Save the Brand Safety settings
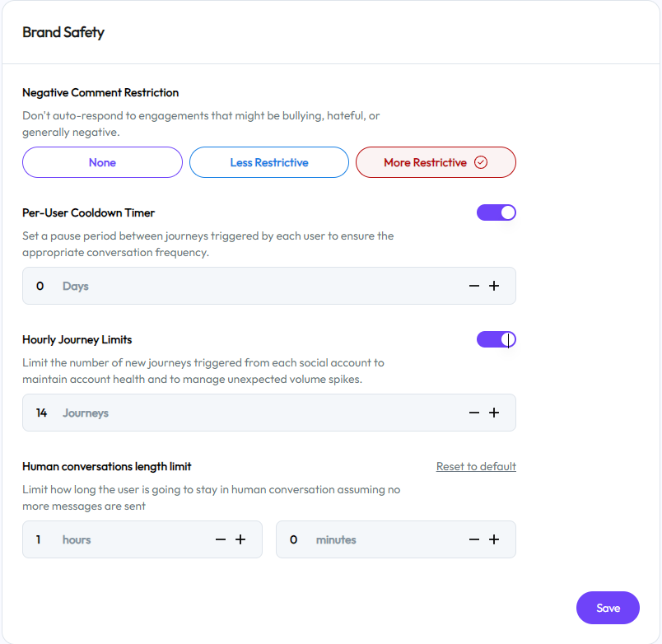Image resolution: width=662 pixels, height=644 pixels. pos(608,609)
